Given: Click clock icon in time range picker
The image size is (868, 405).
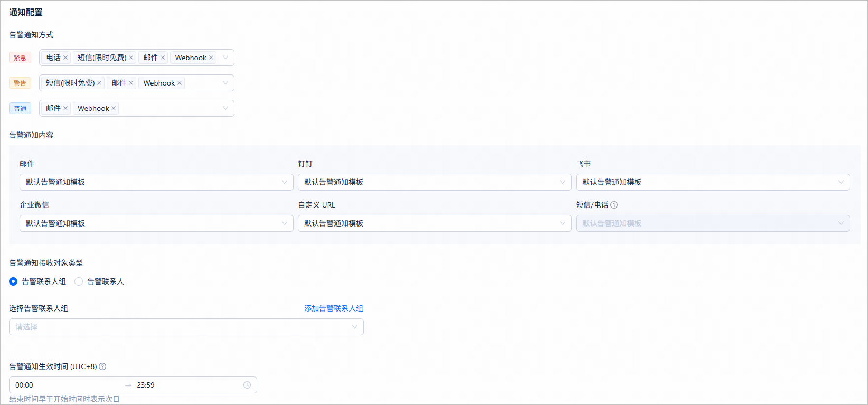Looking at the screenshot, I should (x=247, y=385).
